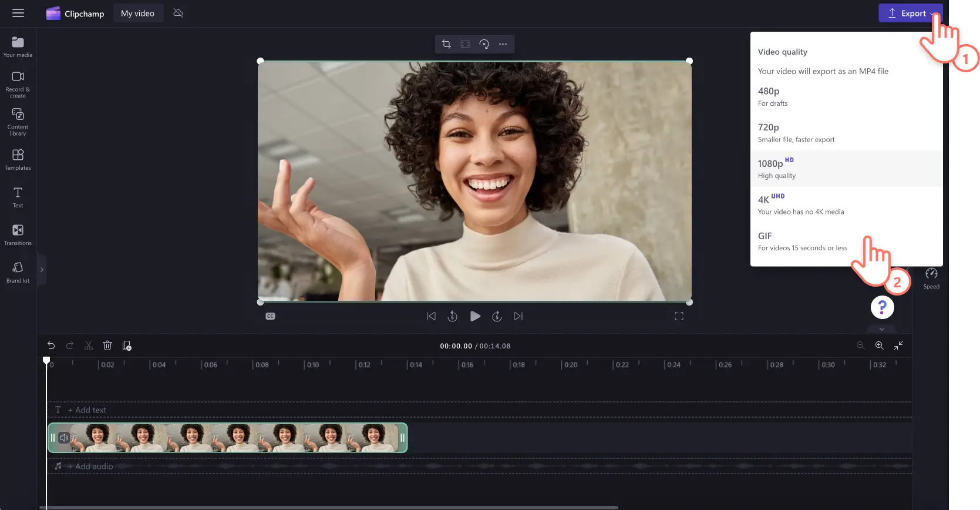Open the Export dropdown
The image size is (980, 510).
click(910, 14)
